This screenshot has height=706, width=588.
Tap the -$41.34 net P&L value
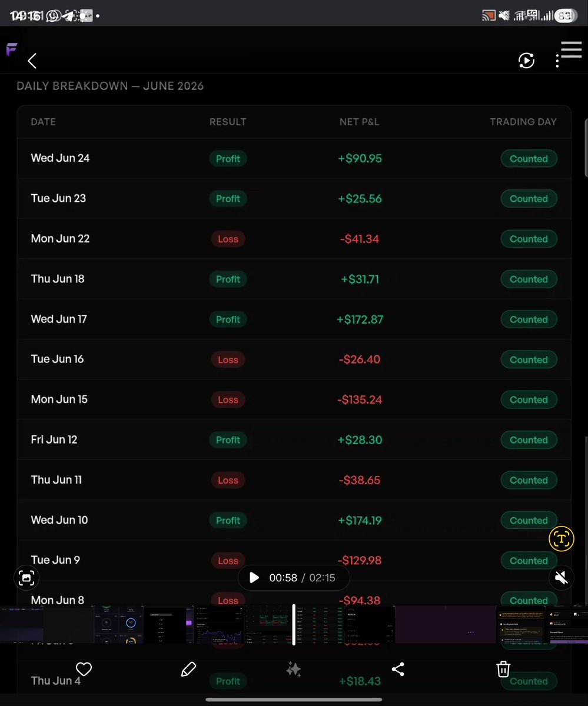360,239
